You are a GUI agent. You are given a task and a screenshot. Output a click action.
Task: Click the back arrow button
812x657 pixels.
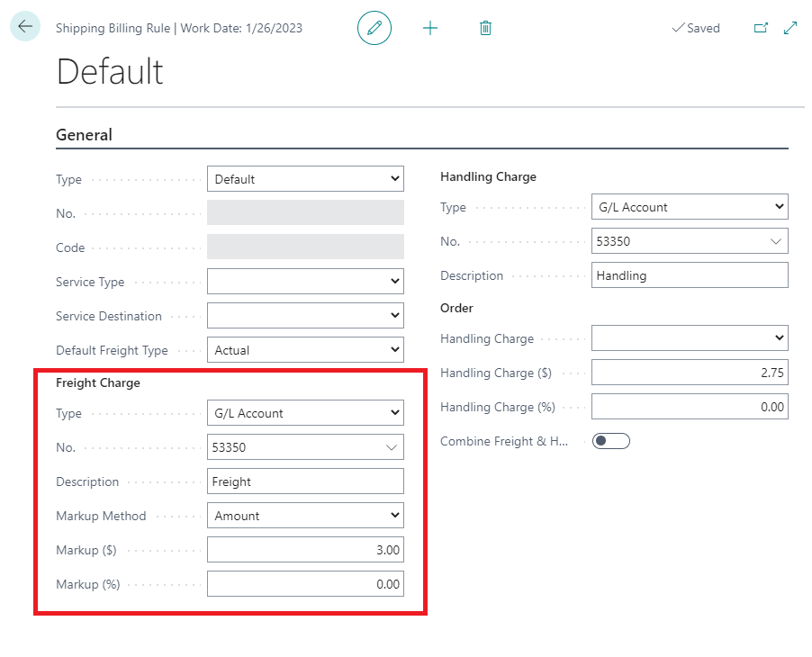(x=24, y=27)
